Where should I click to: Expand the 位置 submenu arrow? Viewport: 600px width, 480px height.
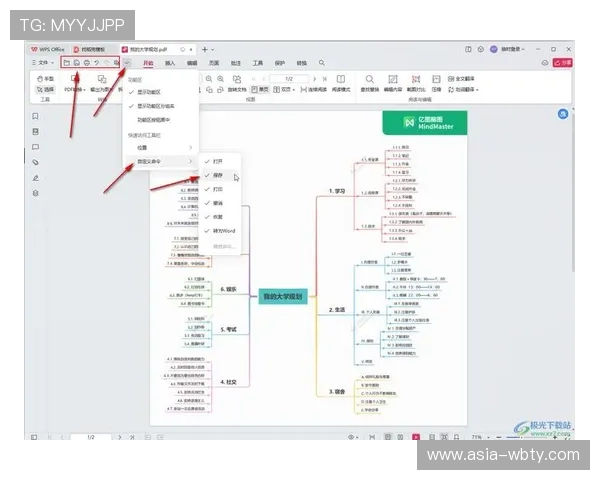pos(190,147)
